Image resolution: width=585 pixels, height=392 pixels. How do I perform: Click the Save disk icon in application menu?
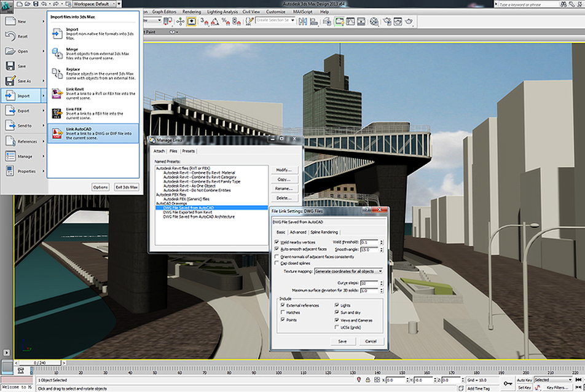[10, 66]
